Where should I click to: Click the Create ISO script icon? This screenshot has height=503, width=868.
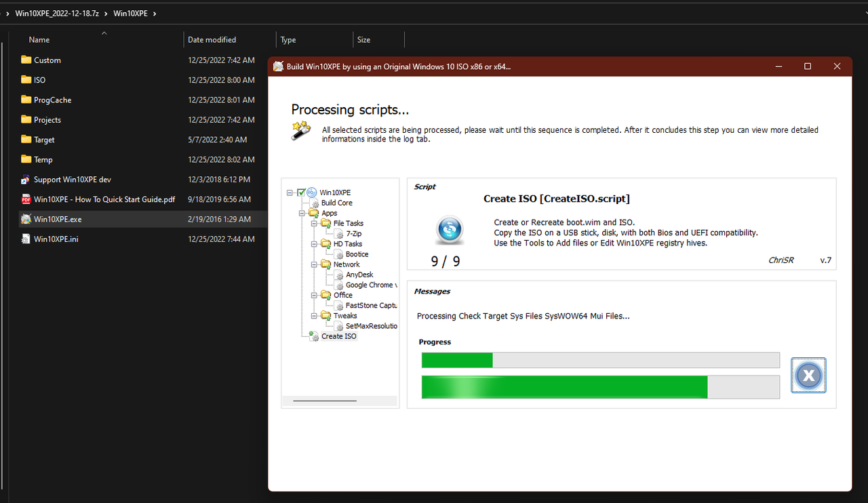coord(314,336)
